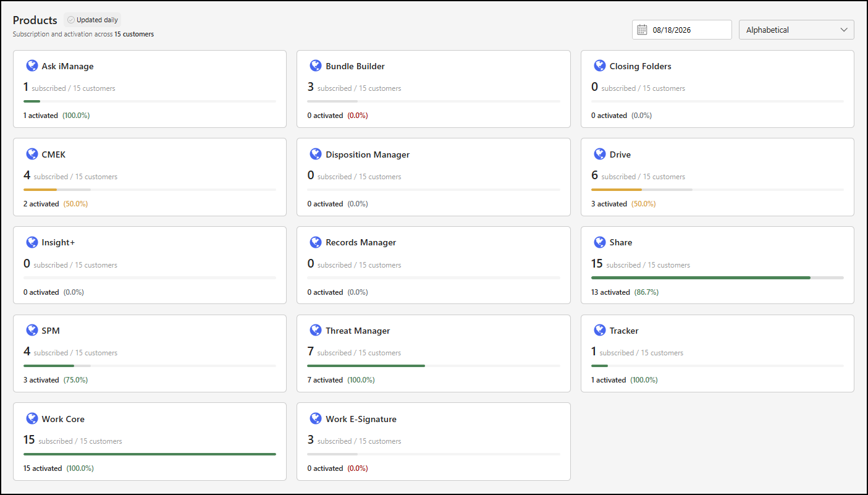Image resolution: width=868 pixels, height=495 pixels.
Task: Click the SPM product name
Action: click(x=51, y=331)
